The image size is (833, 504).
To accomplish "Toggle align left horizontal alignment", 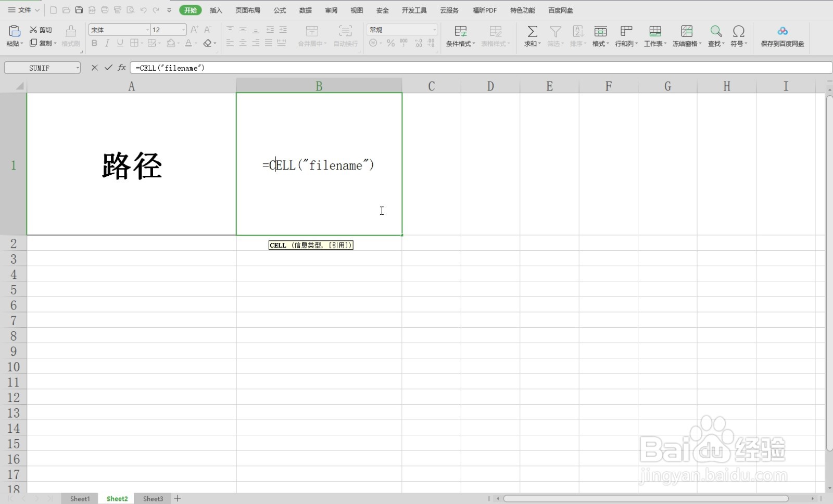I will [230, 43].
